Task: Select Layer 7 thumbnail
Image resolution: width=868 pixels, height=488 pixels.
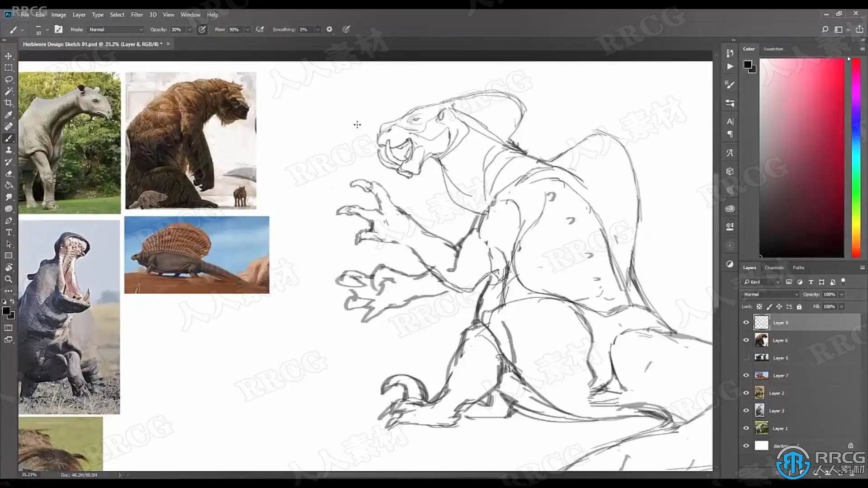Action: [x=761, y=375]
